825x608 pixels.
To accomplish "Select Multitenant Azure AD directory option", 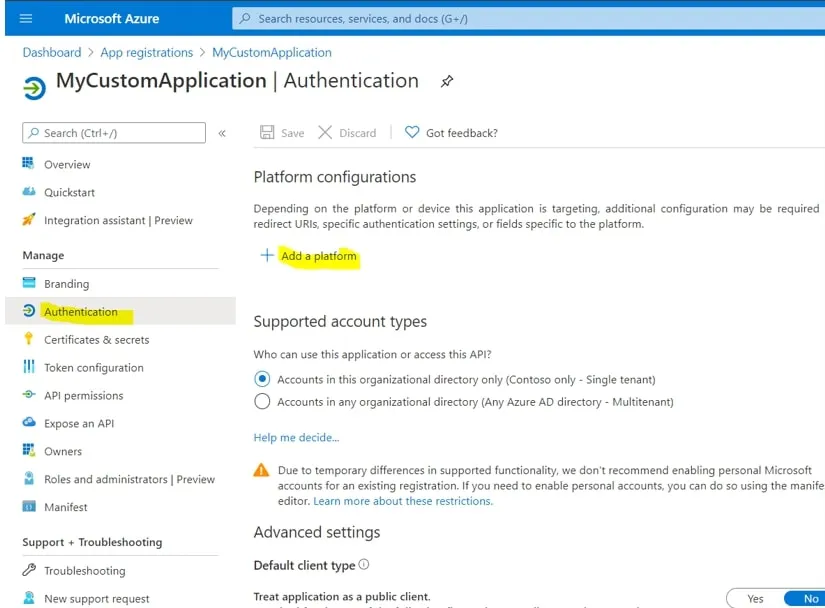I will (x=262, y=402).
